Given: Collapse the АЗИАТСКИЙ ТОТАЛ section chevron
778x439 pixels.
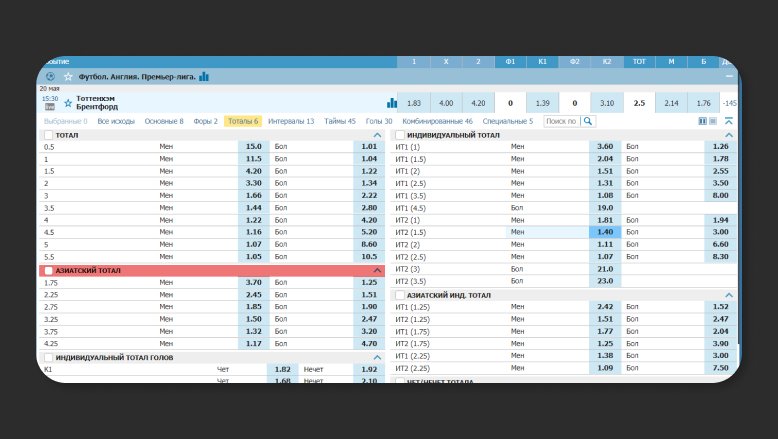Looking at the screenshot, I should click(x=377, y=271).
